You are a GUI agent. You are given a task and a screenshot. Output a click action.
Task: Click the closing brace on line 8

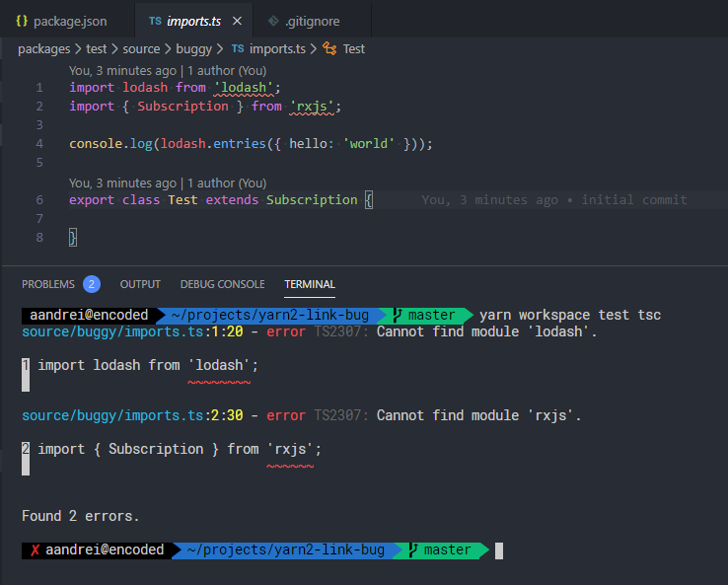pyautogui.click(x=73, y=237)
